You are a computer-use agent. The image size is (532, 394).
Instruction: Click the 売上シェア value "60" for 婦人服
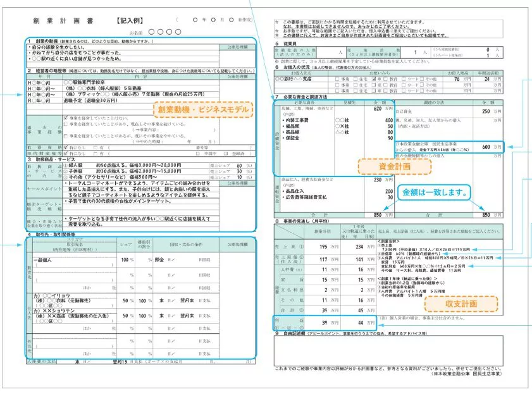coord(239,166)
